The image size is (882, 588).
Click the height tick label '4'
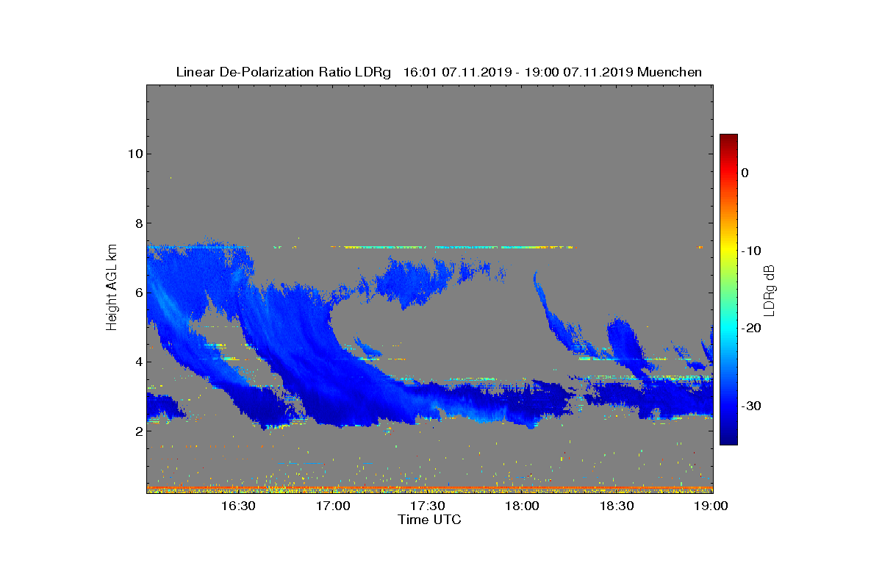(x=138, y=362)
